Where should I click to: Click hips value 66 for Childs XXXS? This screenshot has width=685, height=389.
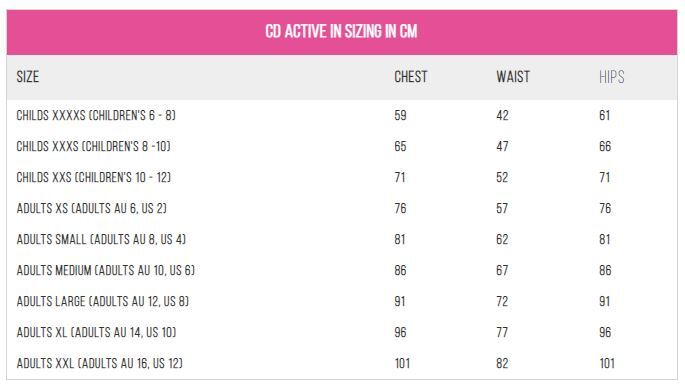605,146
